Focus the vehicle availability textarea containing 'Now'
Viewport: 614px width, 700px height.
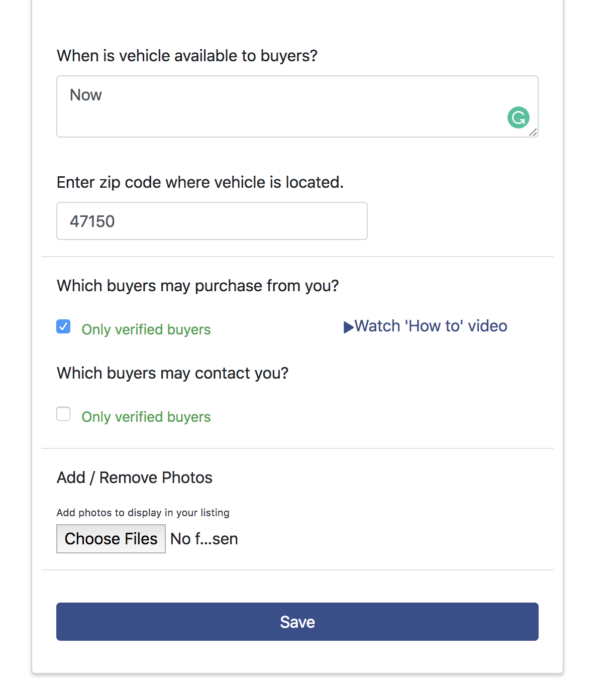(280, 105)
